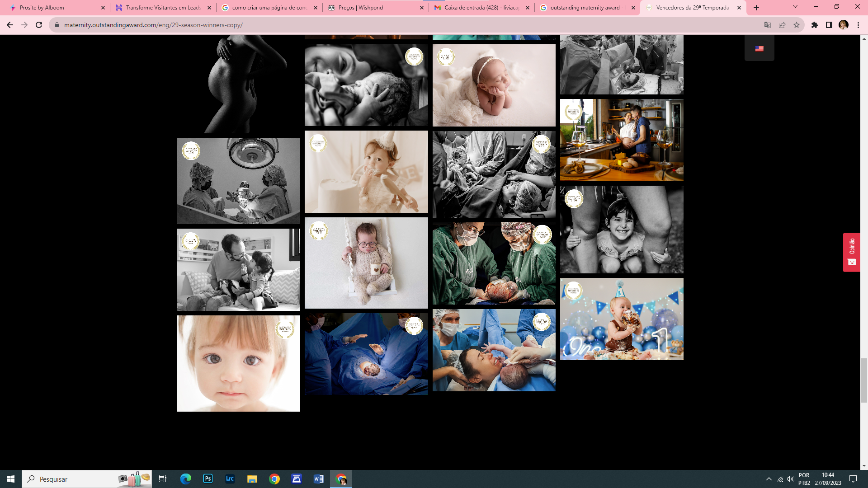This screenshot has height=488, width=868.
Task: Click the red Opinião feedback button
Action: click(x=852, y=252)
